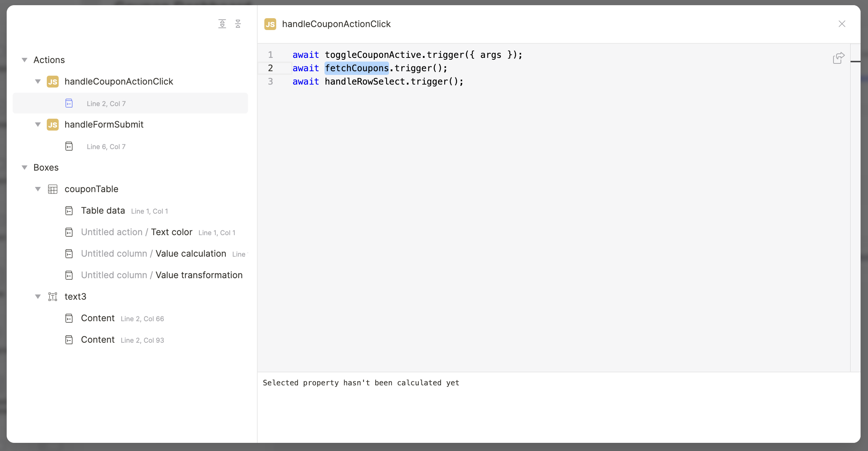Viewport: 868px width, 451px height.
Task: Collapse handleFormSubmit tree node
Action: click(x=38, y=125)
